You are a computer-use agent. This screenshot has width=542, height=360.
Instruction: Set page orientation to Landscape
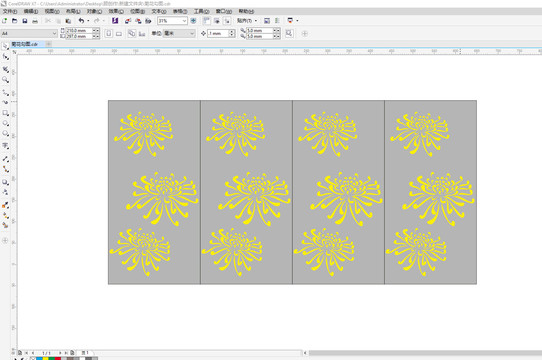119,34
